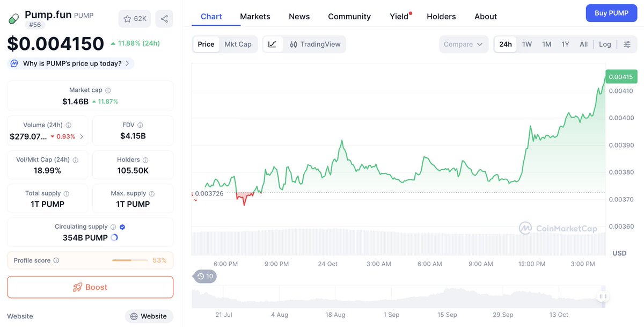
Task: Open the Compare dropdown
Action: click(x=463, y=44)
